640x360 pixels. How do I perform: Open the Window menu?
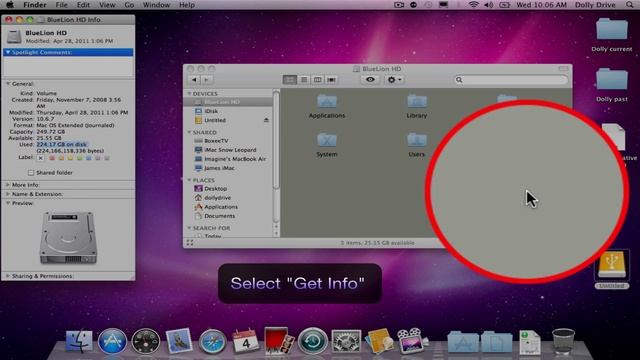pyautogui.click(x=156, y=5)
